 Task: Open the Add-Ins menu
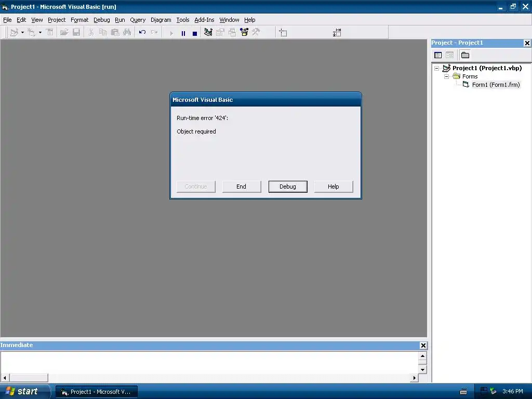pyautogui.click(x=204, y=20)
